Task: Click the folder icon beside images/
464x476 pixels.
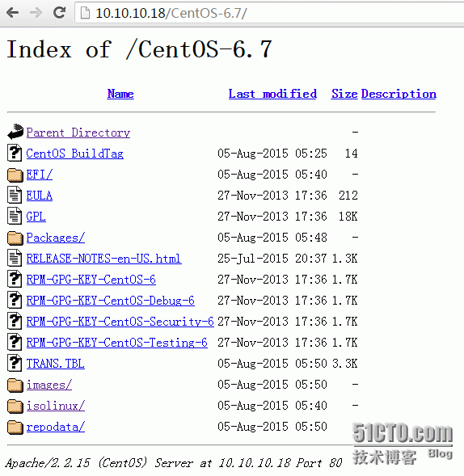Action: 15,385
